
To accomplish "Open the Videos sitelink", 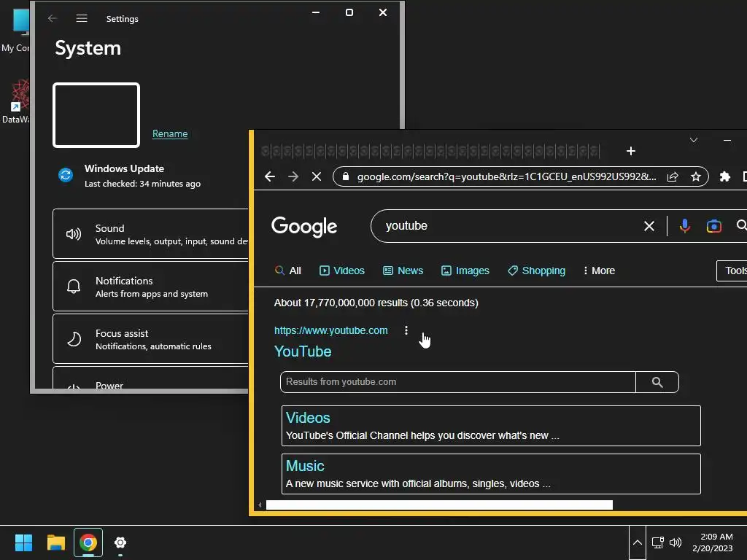I will coord(308,418).
